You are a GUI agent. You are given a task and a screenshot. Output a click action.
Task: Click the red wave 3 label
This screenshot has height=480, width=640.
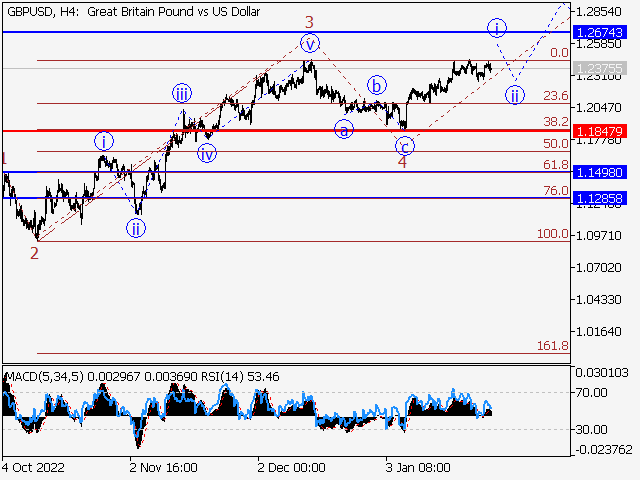point(310,21)
